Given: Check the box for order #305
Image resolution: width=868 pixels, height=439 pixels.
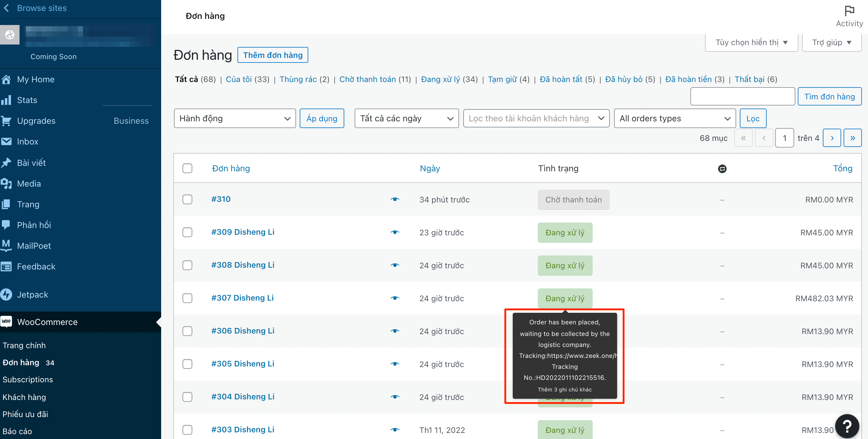Looking at the screenshot, I should 187,364.
